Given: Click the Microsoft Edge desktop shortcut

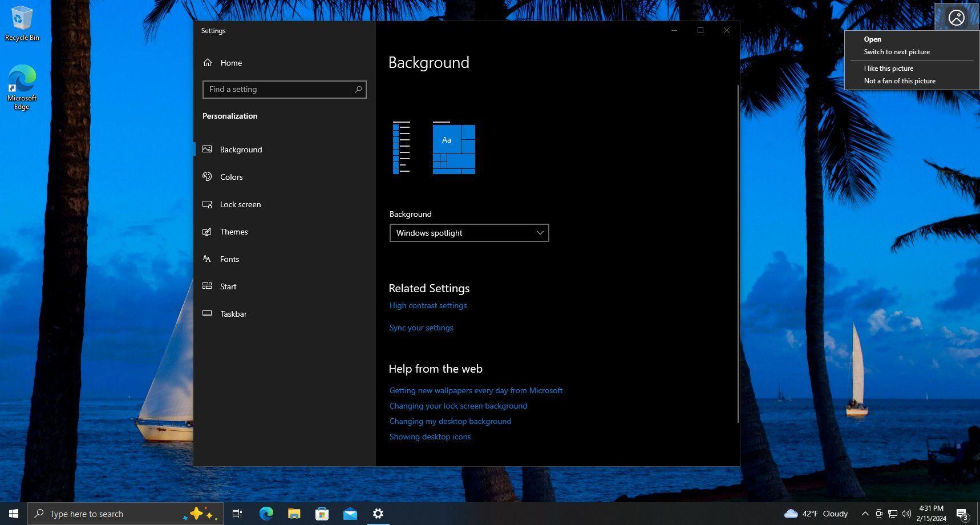Looking at the screenshot, I should point(22,87).
